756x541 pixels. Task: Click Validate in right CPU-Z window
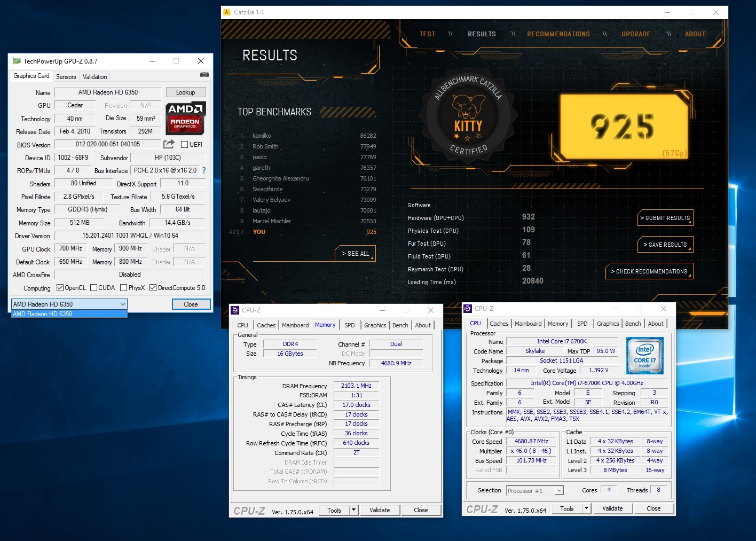click(612, 508)
